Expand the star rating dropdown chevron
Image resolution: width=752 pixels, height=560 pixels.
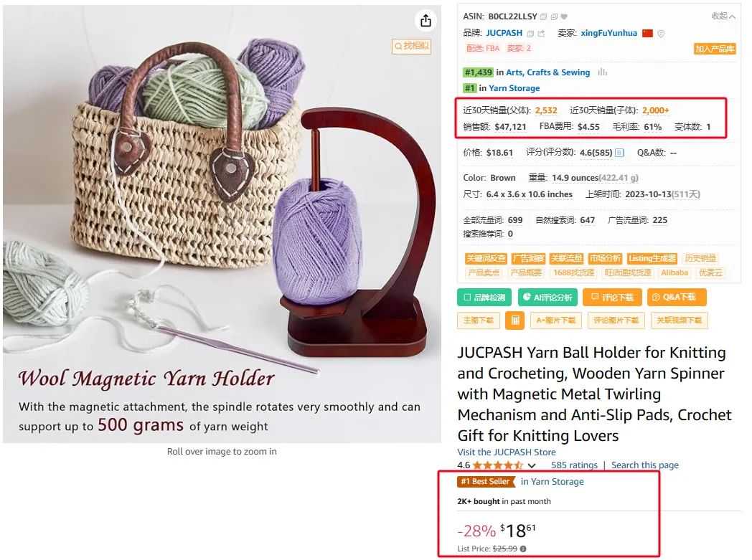(532, 465)
